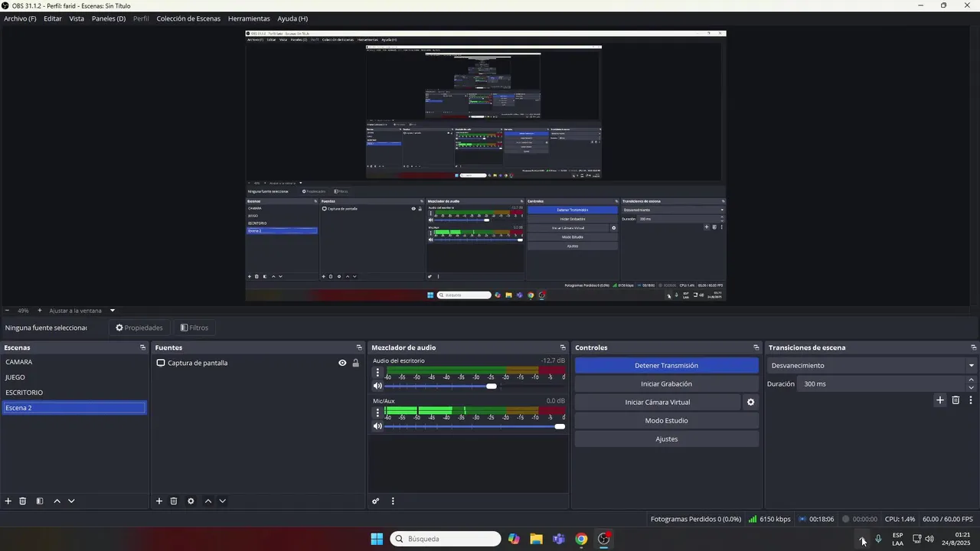Unlock Captura de pantalla source padlock
The image size is (980, 551).
355,363
